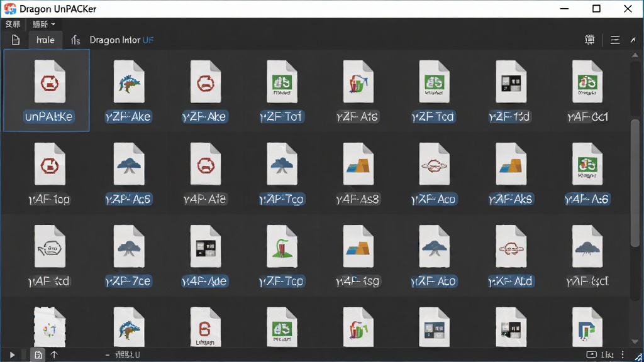Click the up arrow in status bar
Viewport: 644px width, 362px height.
tap(54, 354)
